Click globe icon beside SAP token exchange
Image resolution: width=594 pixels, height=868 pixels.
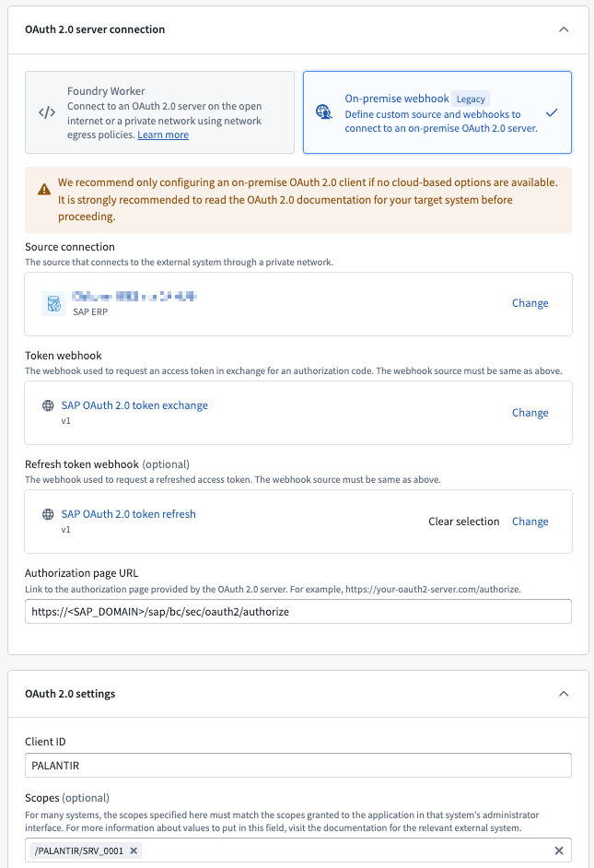(x=48, y=405)
